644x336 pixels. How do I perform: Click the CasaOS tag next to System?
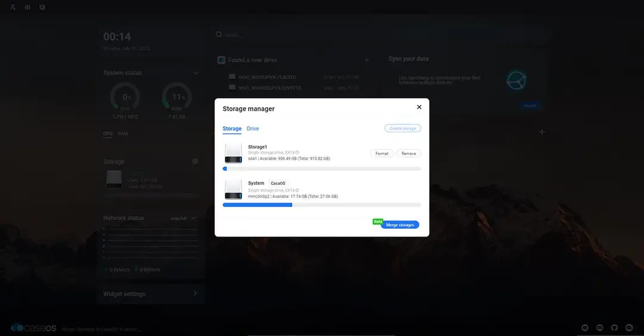[278, 183]
